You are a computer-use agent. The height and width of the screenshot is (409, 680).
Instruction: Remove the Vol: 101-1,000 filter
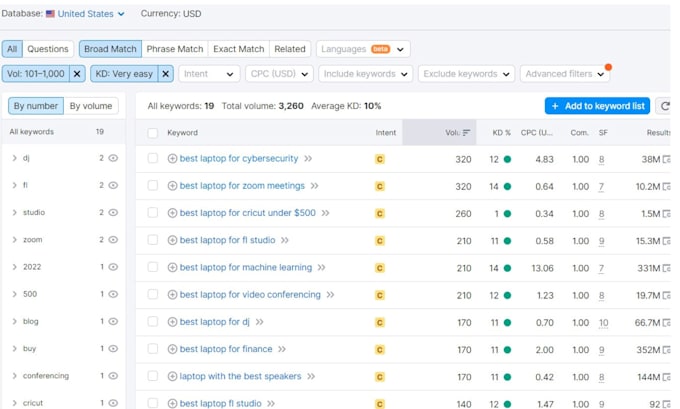[77, 74]
